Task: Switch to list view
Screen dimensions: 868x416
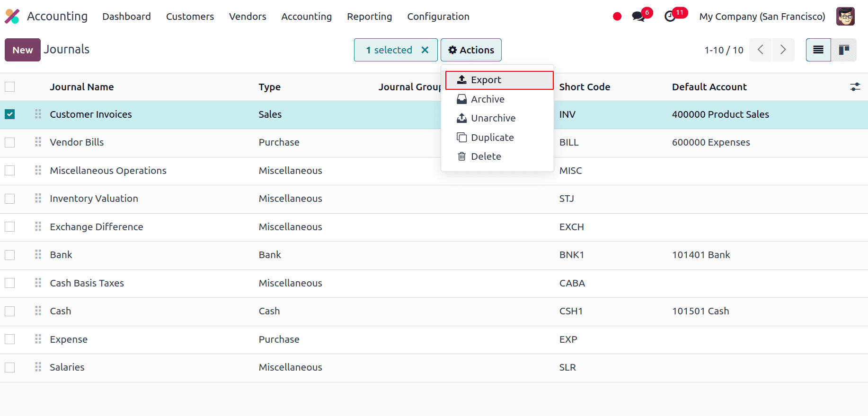Action: point(818,50)
